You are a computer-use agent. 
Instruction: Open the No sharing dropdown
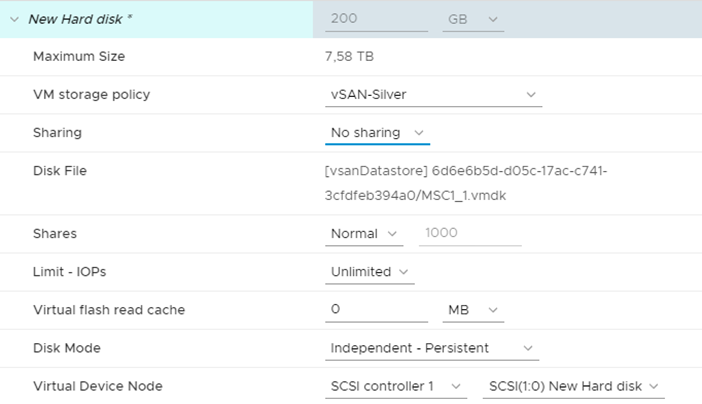tap(377, 133)
